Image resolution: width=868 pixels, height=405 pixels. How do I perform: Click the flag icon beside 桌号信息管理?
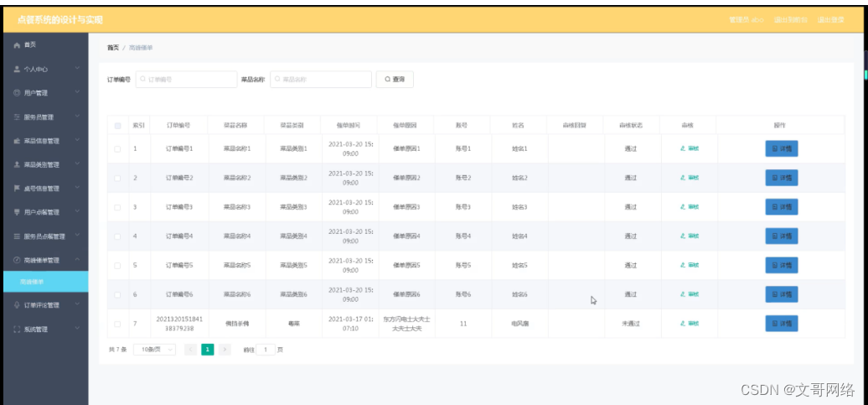[x=17, y=189]
